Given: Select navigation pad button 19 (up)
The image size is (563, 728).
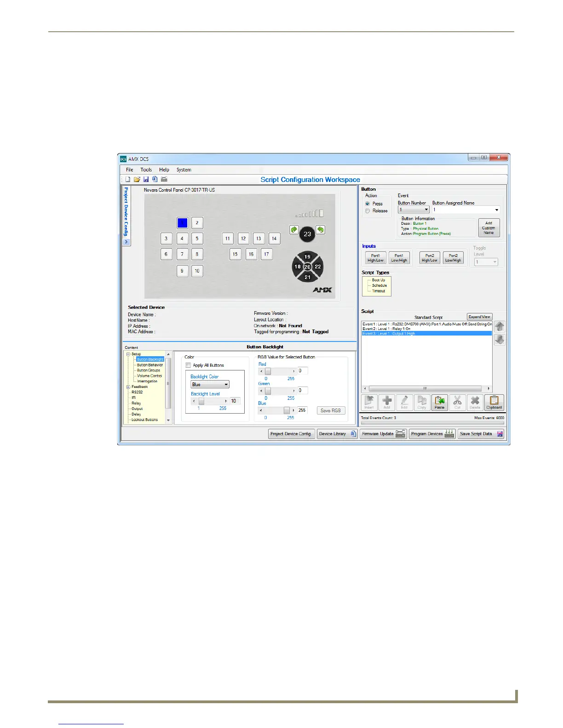Looking at the screenshot, I should coord(308,256).
